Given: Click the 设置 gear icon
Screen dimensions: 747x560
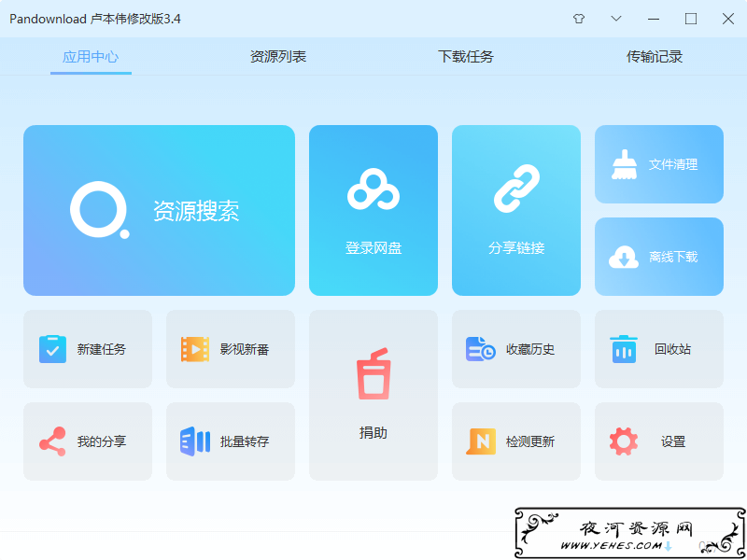Looking at the screenshot, I should tap(624, 441).
